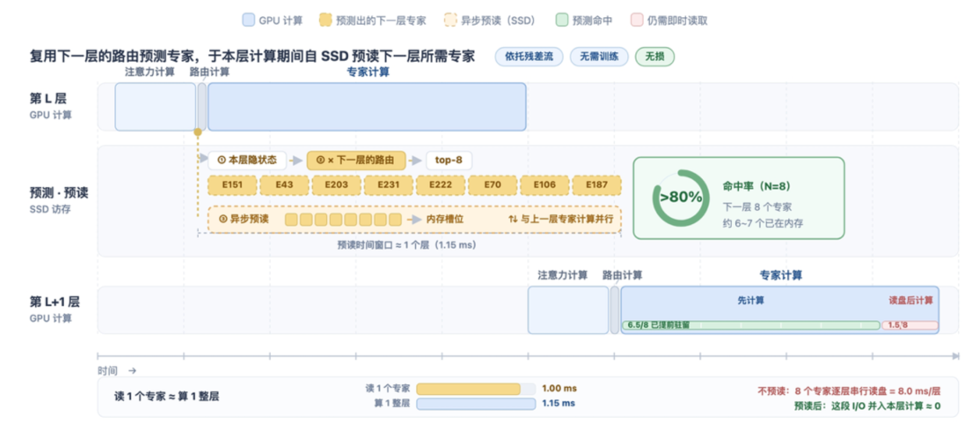Screen dimensions: 980x434
Task: Click the 仍需即时读取 pink legend swatch
Action: (637, 20)
